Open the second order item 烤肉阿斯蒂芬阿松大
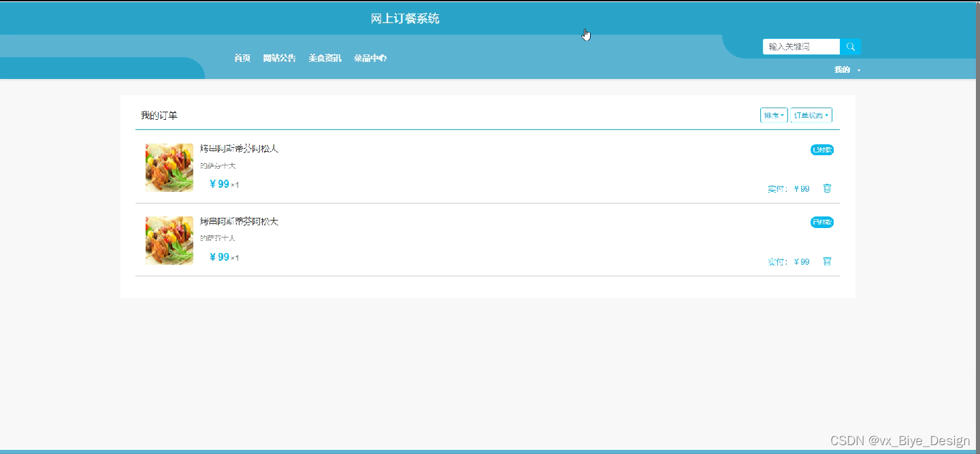The image size is (980, 454). tap(239, 221)
